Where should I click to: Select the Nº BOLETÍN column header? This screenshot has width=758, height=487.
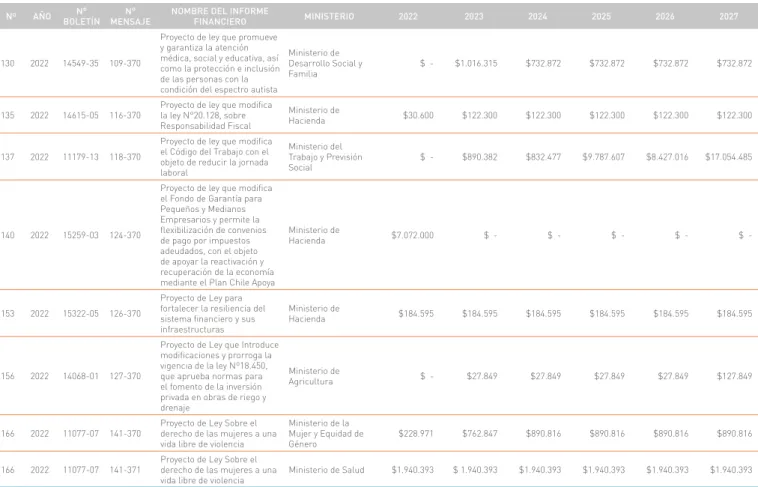pyautogui.click(x=81, y=16)
